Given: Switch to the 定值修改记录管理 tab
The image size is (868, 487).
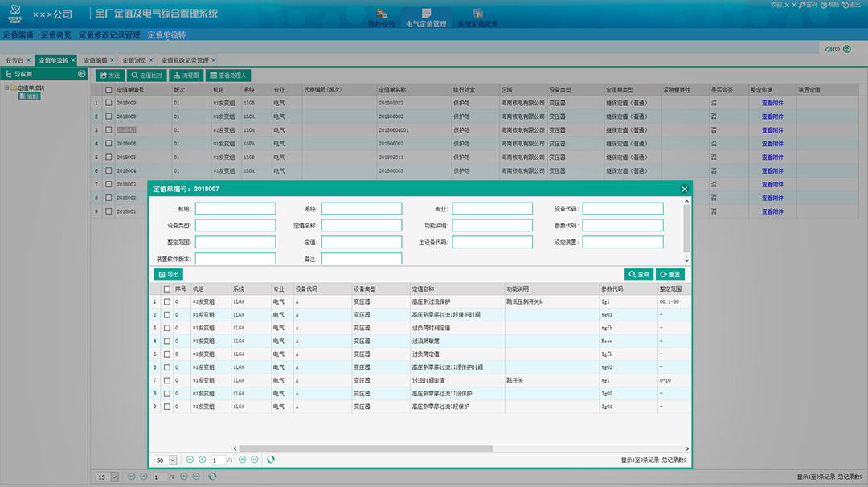Looking at the screenshot, I should point(185,60).
